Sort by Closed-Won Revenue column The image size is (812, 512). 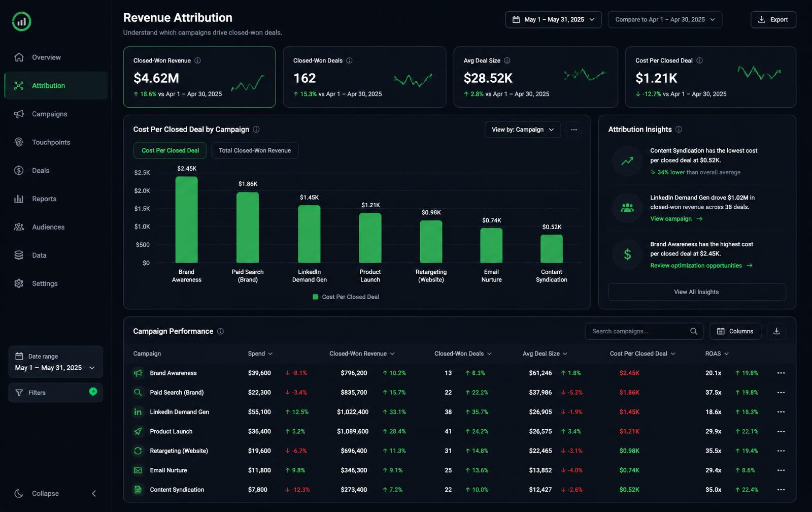tap(362, 354)
